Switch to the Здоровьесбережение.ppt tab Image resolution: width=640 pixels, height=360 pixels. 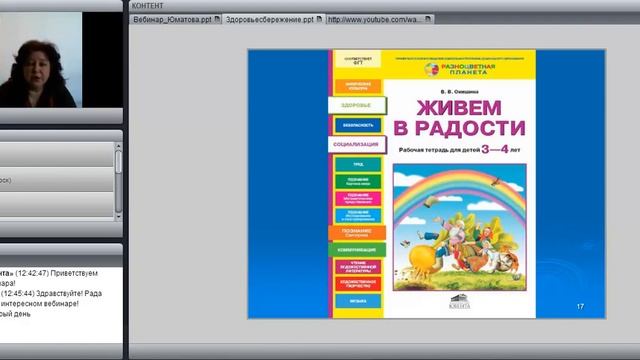pos(273,19)
